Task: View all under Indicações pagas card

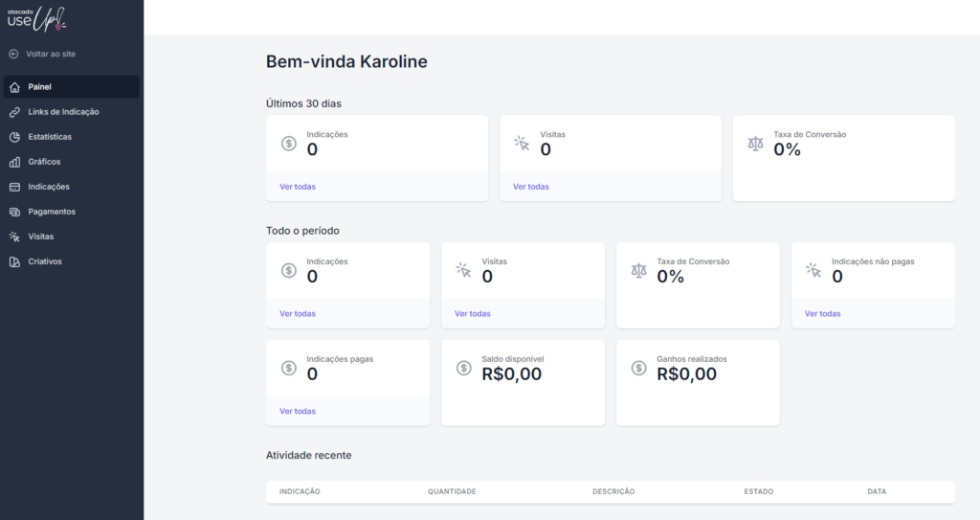Action: (298, 411)
